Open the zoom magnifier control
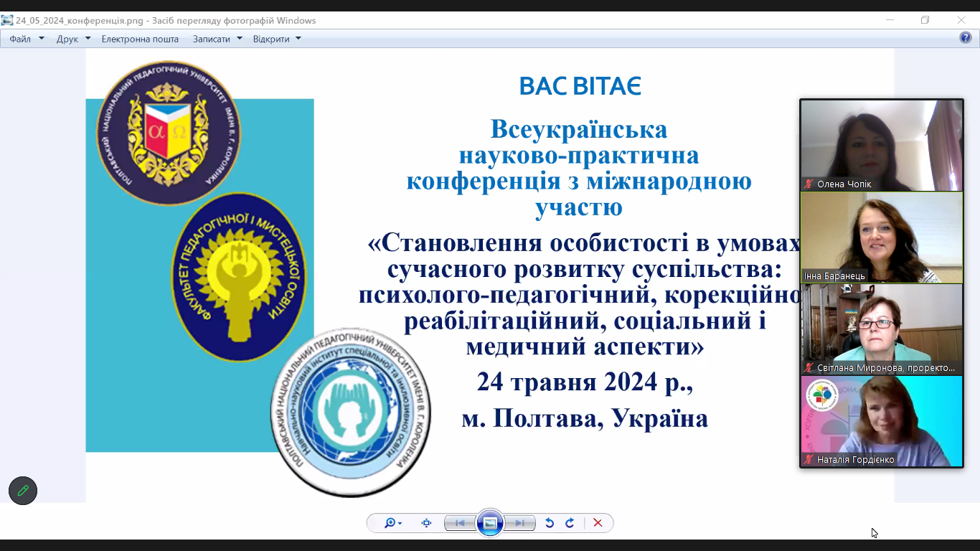 [392, 523]
